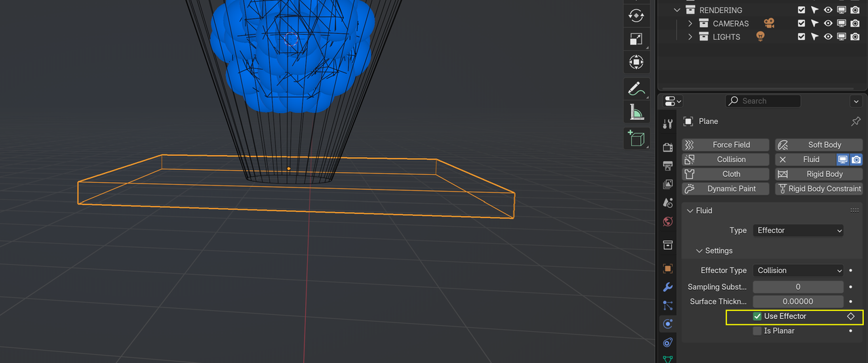Select the Scale tool in viewport toolbar
Viewport: 868px width, 363px height.
click(636, 39)
